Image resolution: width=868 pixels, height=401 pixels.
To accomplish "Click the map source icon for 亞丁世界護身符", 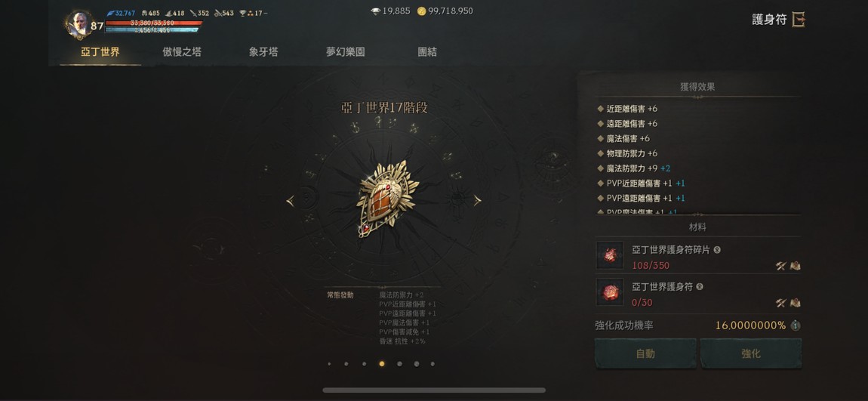I will click(x=795, y=302).
